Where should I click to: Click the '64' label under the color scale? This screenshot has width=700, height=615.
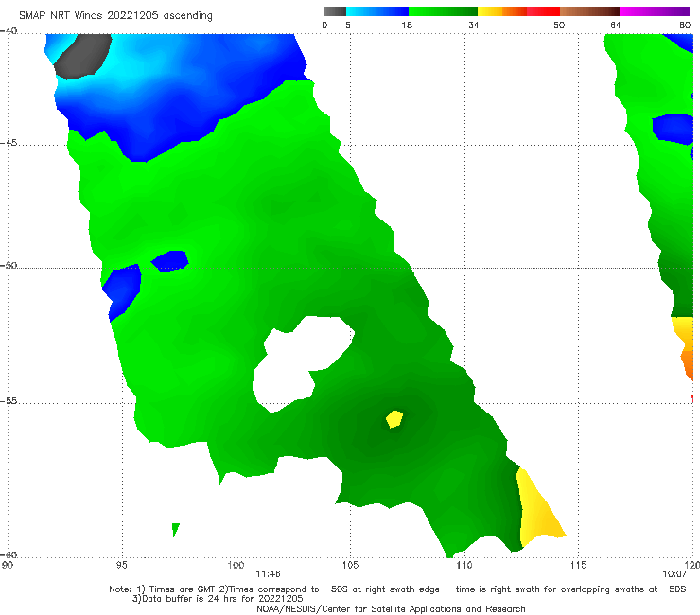(x=616, y=25)
